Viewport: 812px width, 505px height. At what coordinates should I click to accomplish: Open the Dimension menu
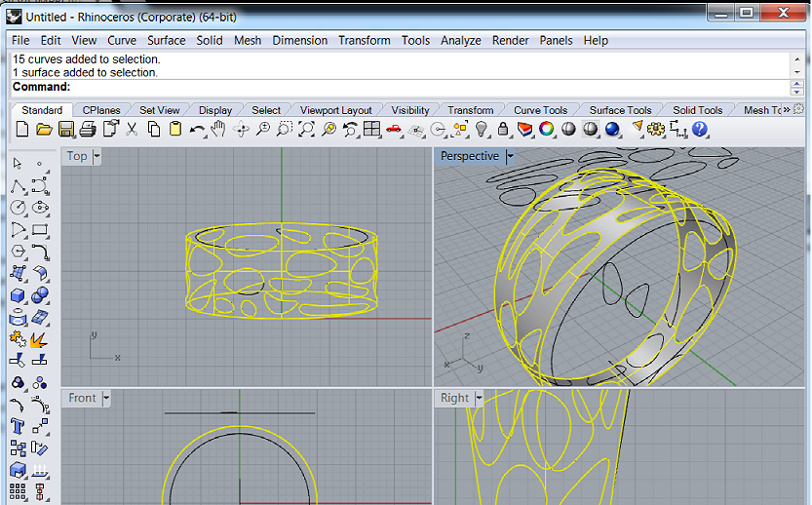click(x=300, y=40)
